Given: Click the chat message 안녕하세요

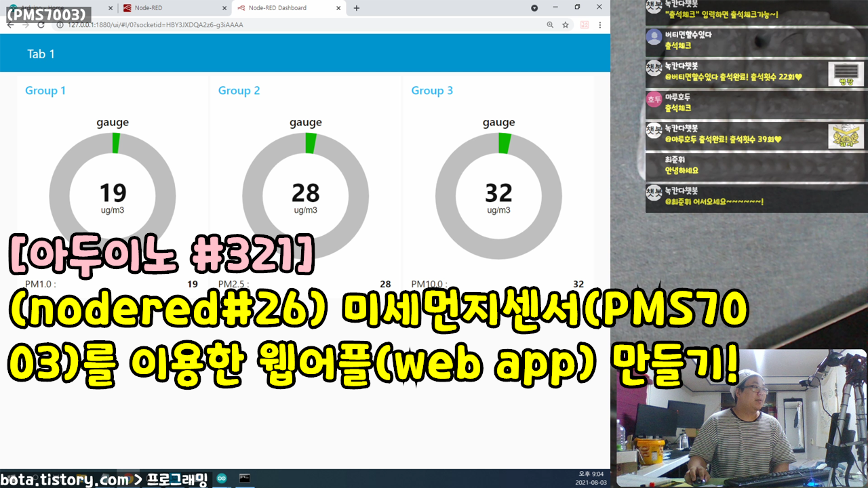Looking at the screenshot, I should pos(681,170).
